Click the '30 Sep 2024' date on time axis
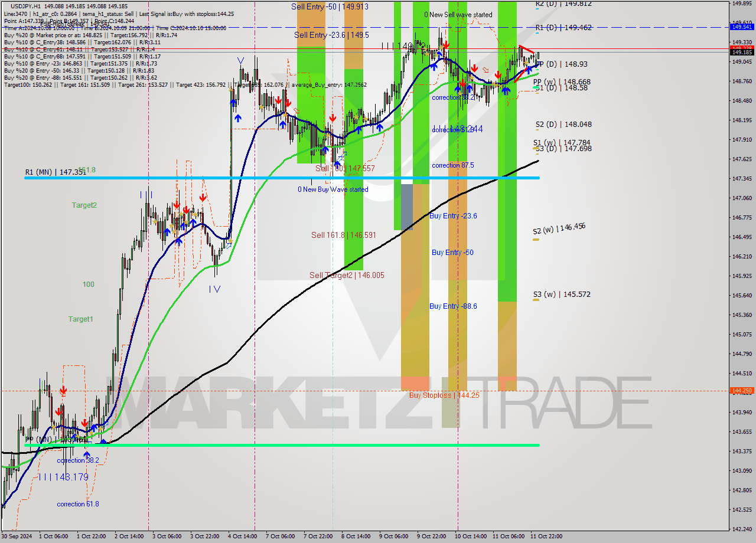 click(18, 537)
